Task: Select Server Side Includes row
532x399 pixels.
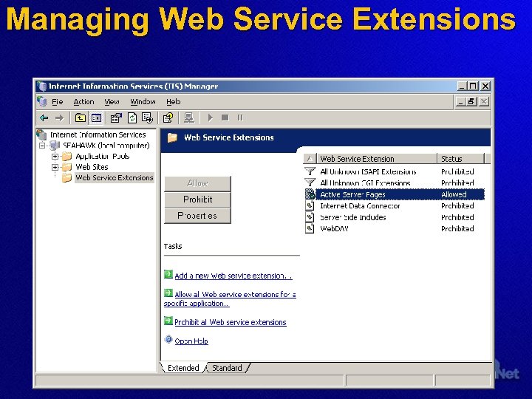Action: pyautogui.click(x=395, y=217)
